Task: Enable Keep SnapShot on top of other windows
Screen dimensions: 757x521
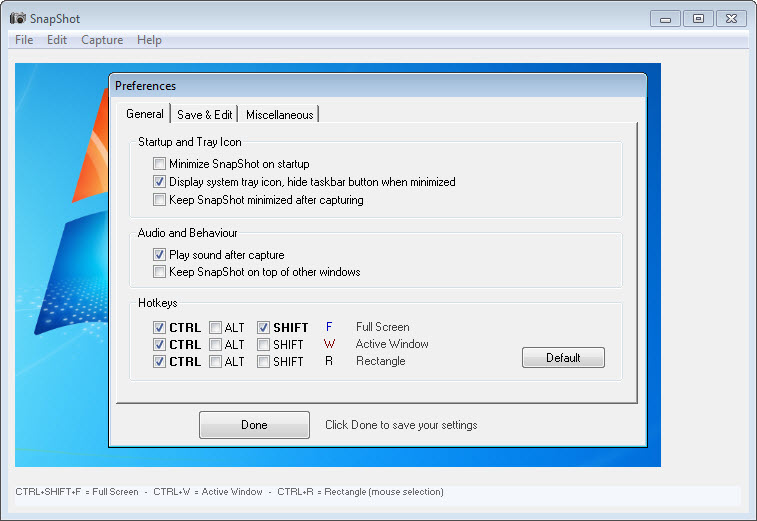Action: (x=159, y=272)
